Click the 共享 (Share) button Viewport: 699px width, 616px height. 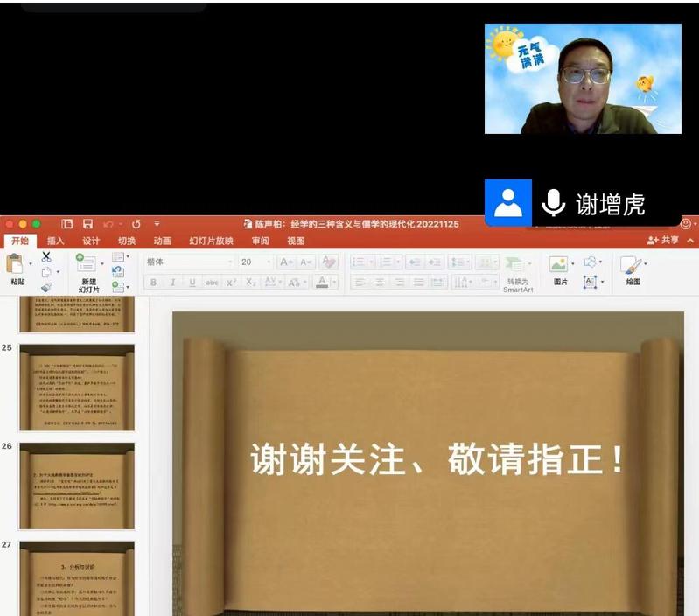click(x=664, y=241)
